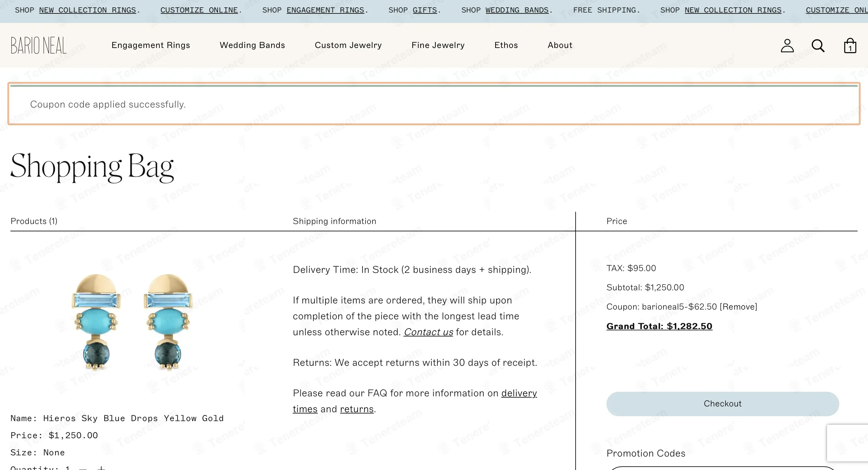The height and width of the screenshot is (470, 868).
Task: Click the Checkout button
Action: [x=722, y=404]
